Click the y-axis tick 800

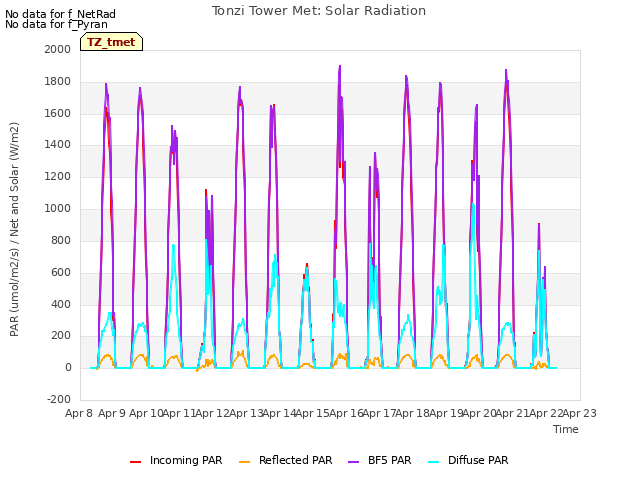click(60, 240)
